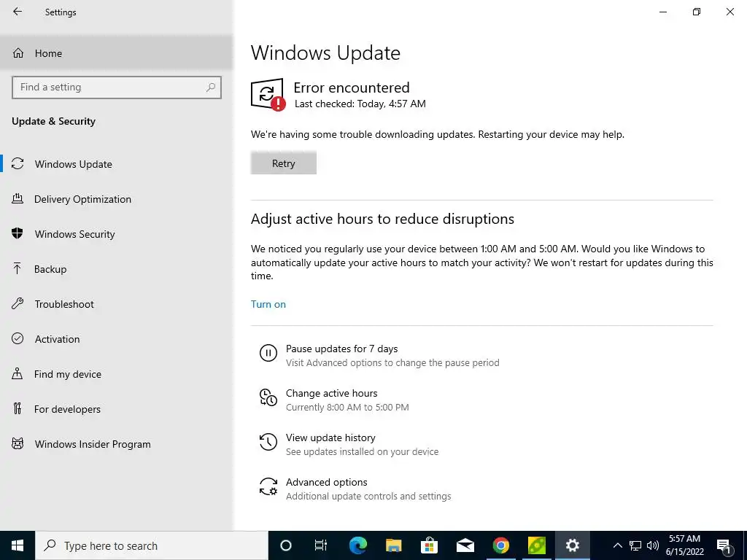747x560 pixels.
Task: Open Find my device settings
Action: [116, 374]
